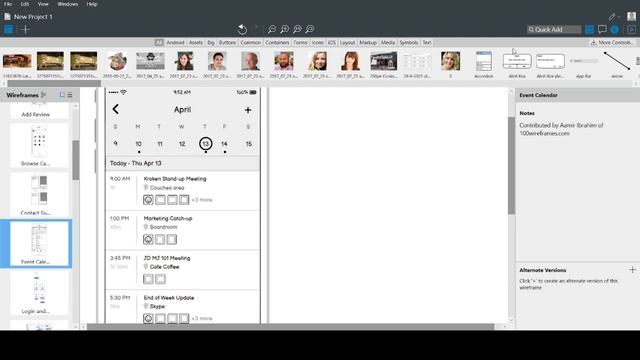Open the Windows menu
640x360 pixels.
click(68, 4)
